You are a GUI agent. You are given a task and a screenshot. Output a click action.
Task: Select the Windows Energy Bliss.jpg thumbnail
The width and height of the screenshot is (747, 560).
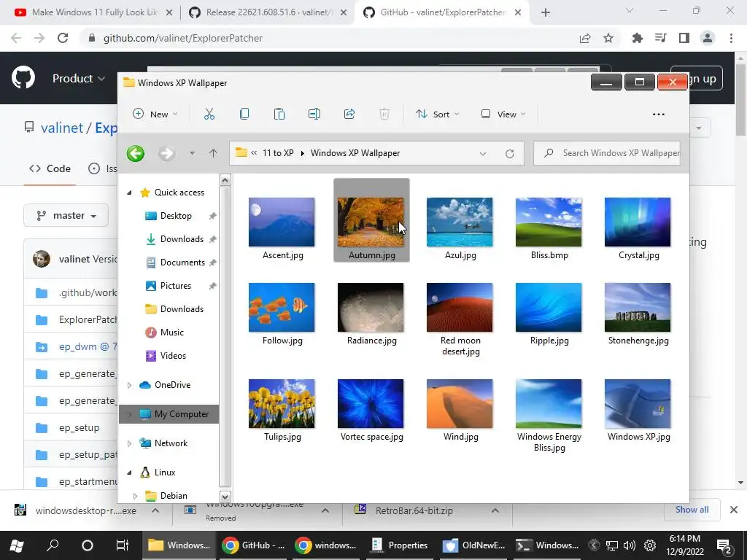[x=549, y=403]
